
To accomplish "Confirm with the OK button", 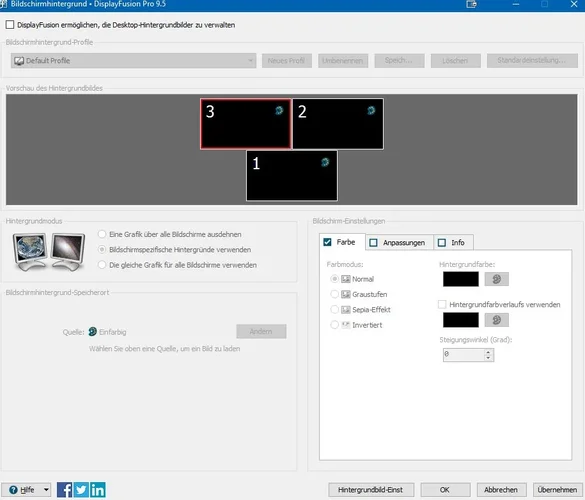I will pos(445,490).
